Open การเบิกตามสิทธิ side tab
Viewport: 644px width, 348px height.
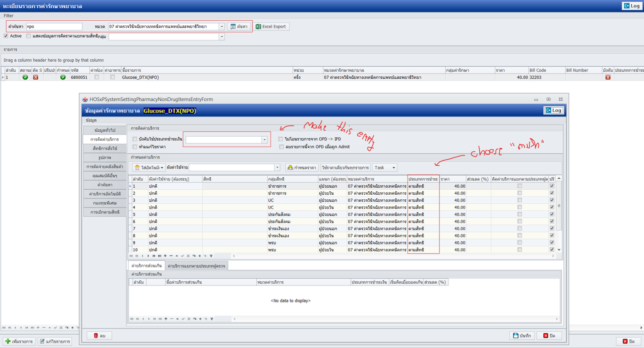click(x=105, y=212)
